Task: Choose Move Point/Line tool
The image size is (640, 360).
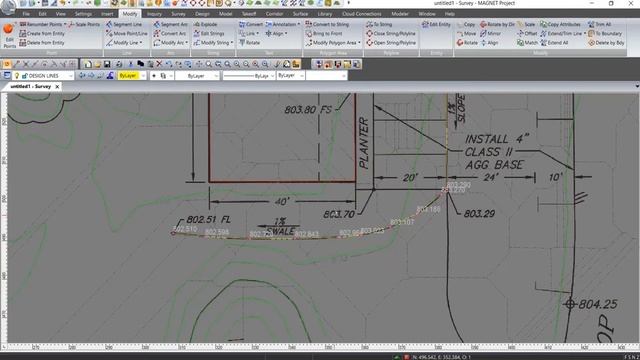Action: (x=127, y=33)
